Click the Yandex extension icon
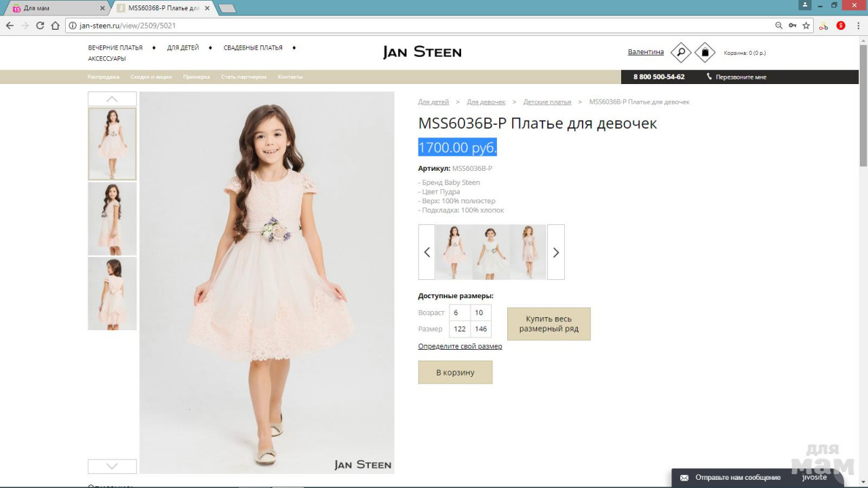 click(x=841, y=26)
